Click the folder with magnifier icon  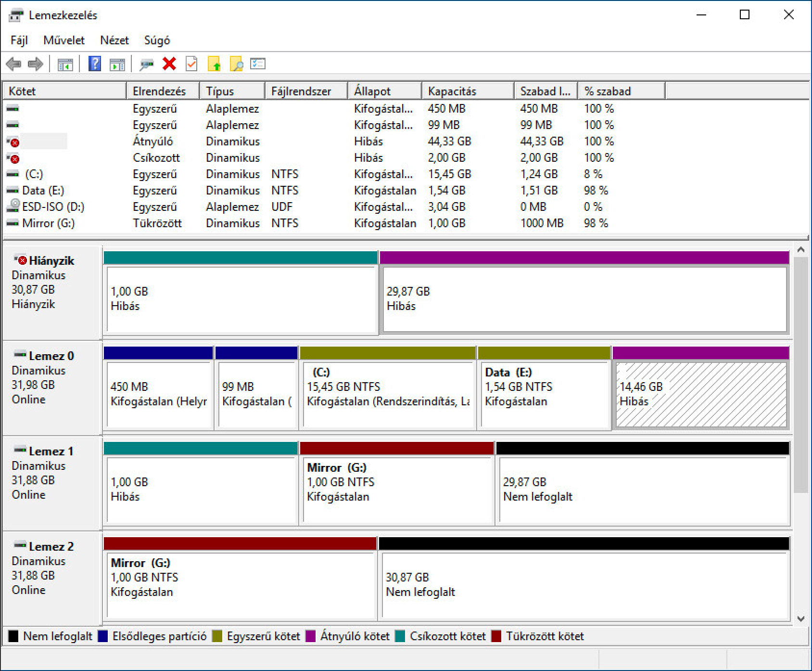pos(236,64)
